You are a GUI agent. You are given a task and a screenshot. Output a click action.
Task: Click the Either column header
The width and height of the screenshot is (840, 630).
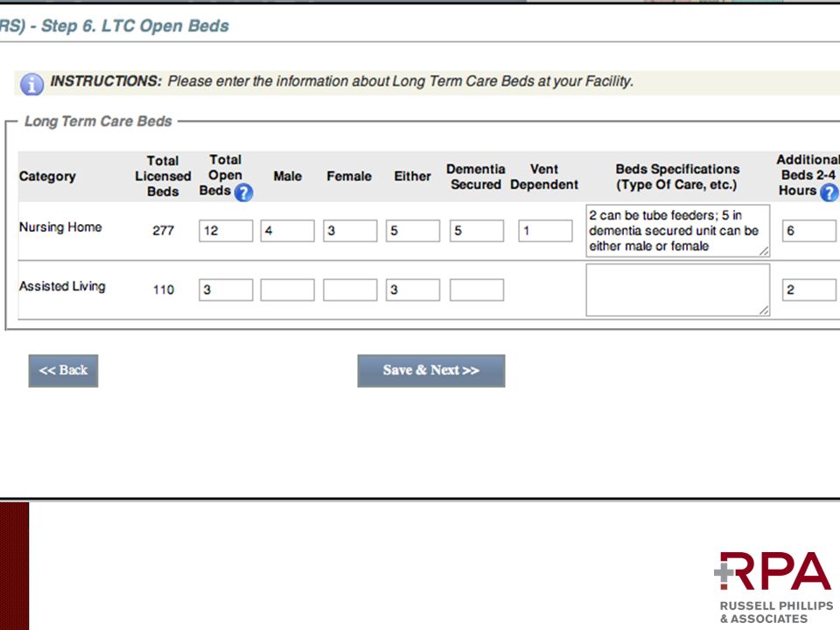412,176
